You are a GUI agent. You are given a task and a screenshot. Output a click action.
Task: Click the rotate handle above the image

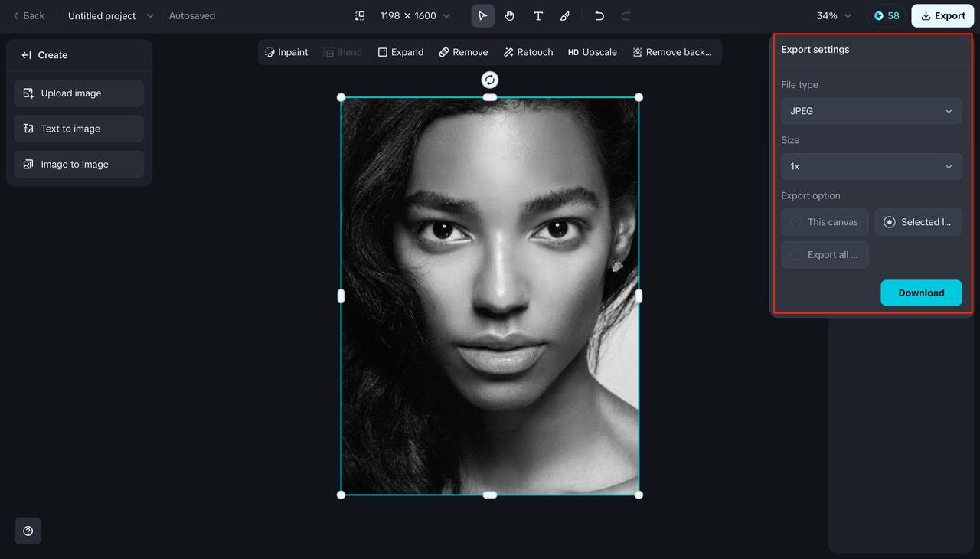[x=489, y=79]
